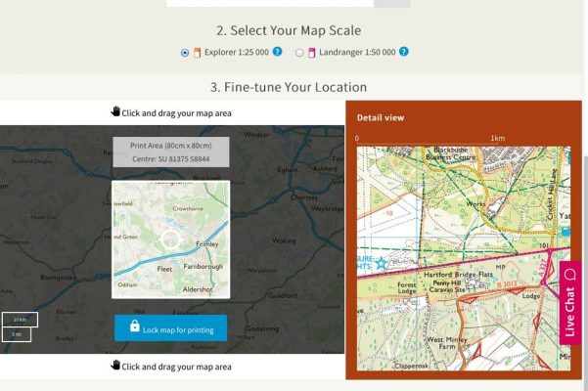The height and width of the screenshot is (391, 588).
Task: Click the highlighted print area on the map
Action: click(170, 239)
